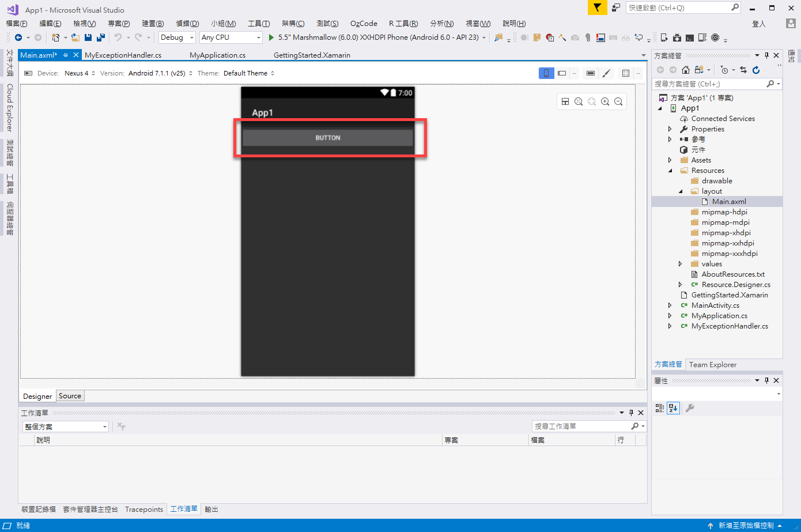Screen dimensions: 801x532
Task: Switch designer to landscape orientation
Action: (562, 73)
